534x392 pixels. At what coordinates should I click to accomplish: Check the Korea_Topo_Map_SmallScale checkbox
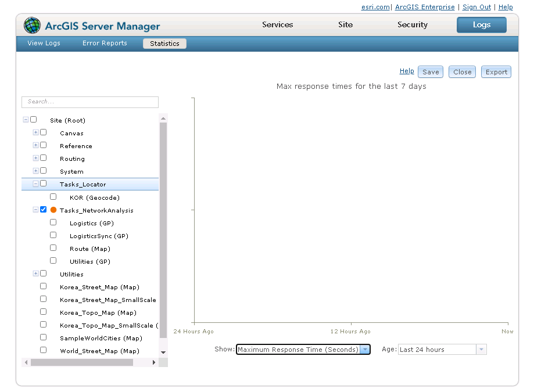(x=43, y=324)
